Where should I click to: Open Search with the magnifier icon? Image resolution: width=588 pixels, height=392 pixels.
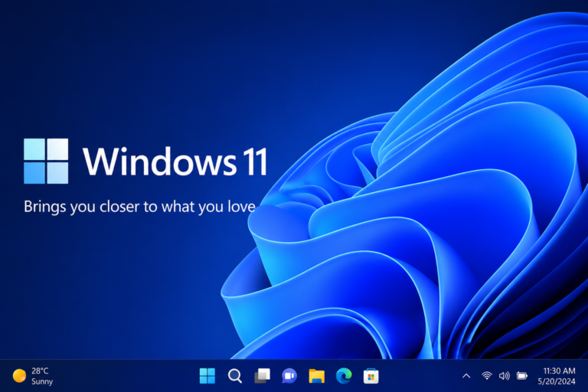235,375
